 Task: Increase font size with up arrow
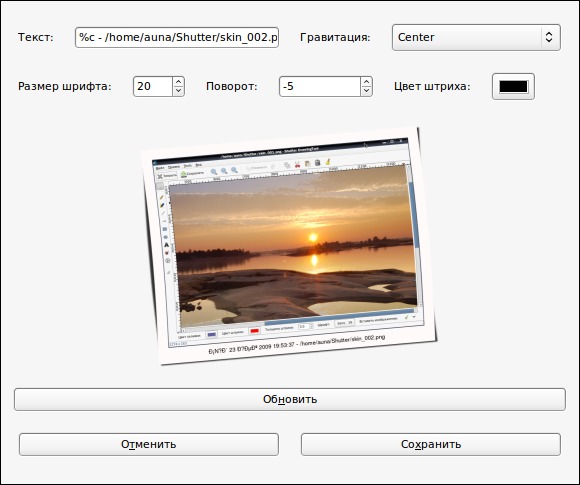click(x=179, y=82)
